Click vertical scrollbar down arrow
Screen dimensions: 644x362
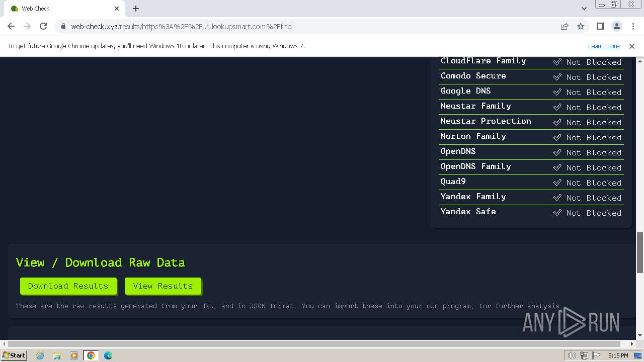[640, 335]
